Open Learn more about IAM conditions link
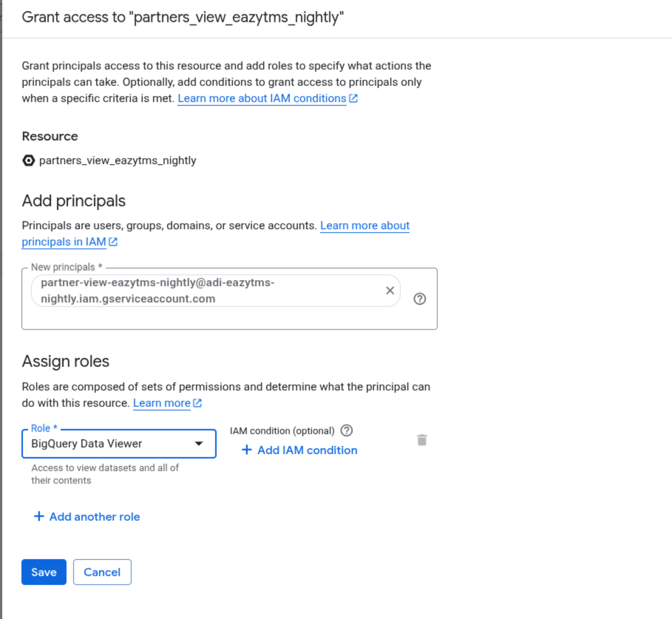The height and width of the screenshot is (619, 672). point(262,98)
